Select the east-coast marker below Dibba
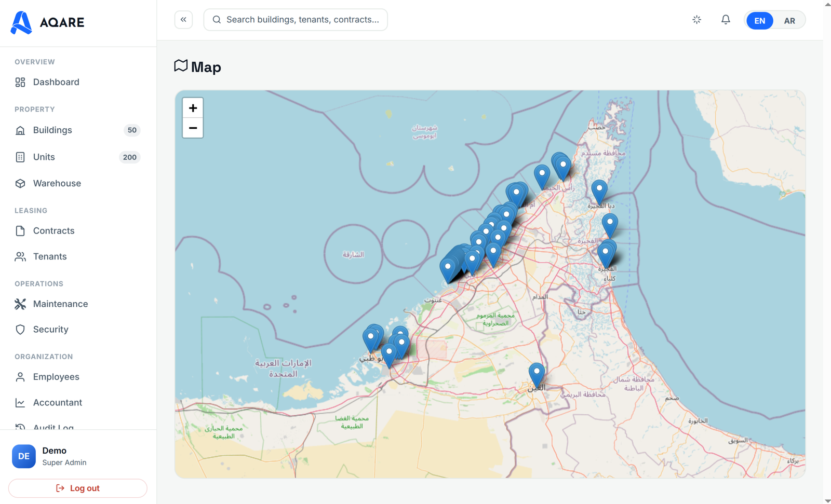The image size is (831, 504). pyautogui.click(x=610, y=225)
